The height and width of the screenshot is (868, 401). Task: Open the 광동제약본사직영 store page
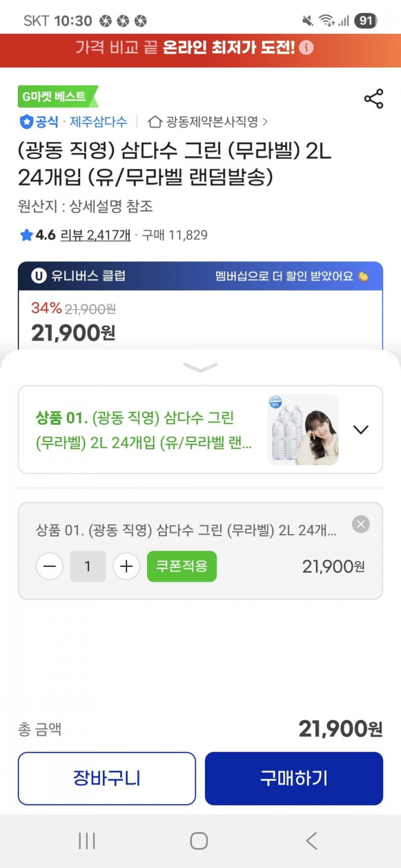tap(212, 122)
